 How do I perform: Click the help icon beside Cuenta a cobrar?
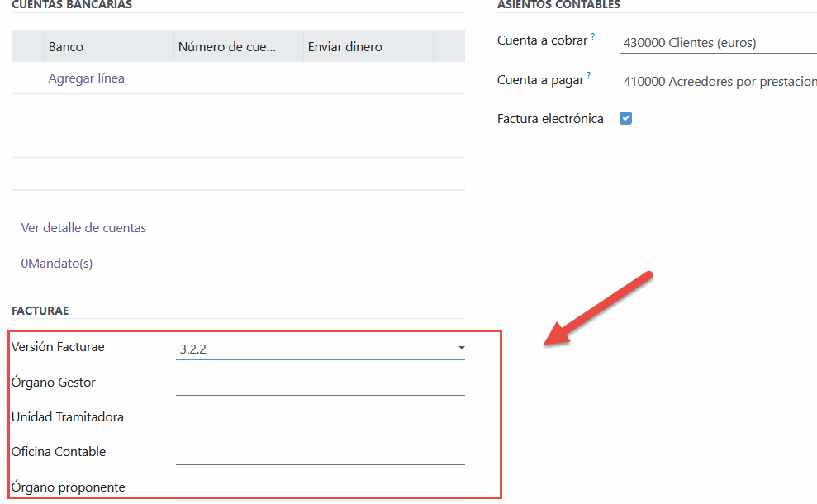pyautogui.click(x=593, y=37)
